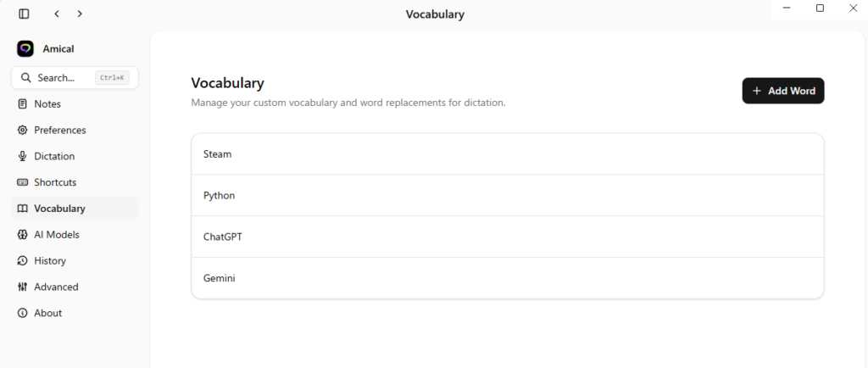
Task: Select the Python vocabulary entry
Action: coord(507,196)
